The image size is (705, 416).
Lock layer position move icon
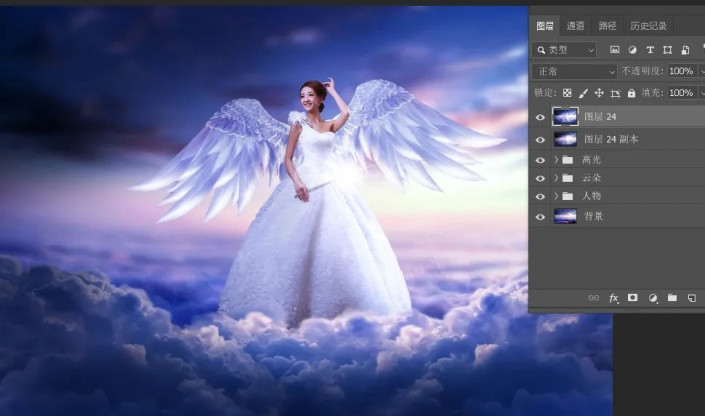coord(599,93)
